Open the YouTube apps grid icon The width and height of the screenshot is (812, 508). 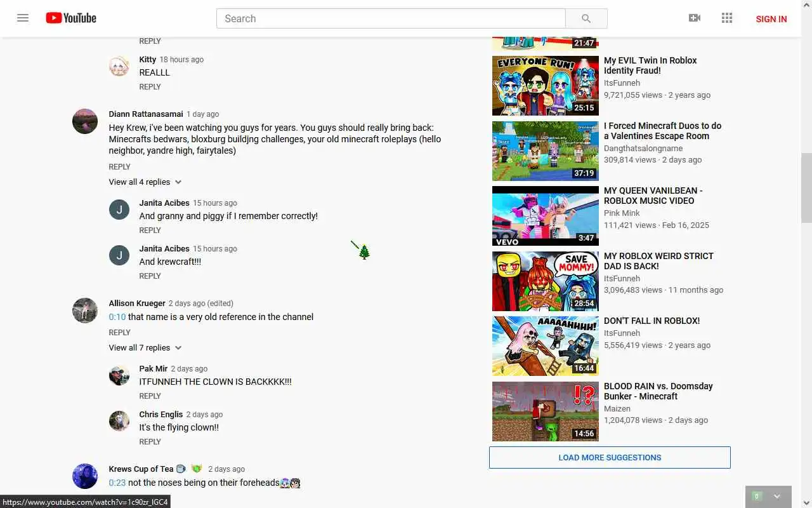click(727, 18)
